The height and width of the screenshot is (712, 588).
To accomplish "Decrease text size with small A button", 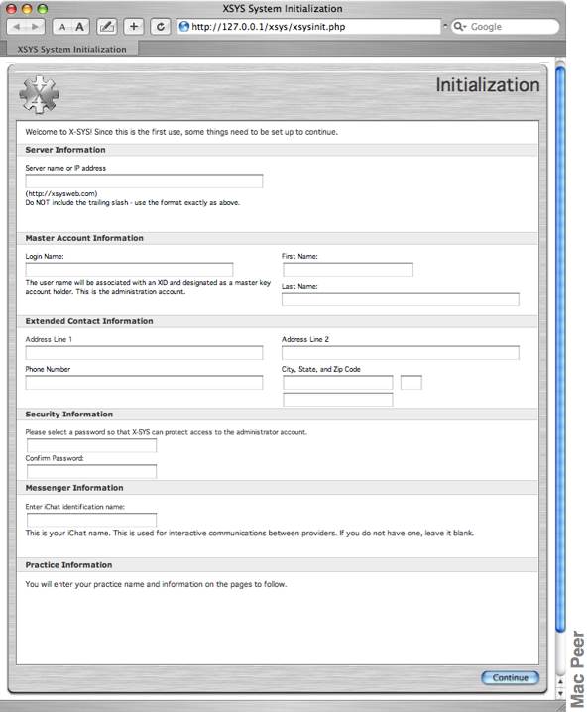I will (62, 27).
